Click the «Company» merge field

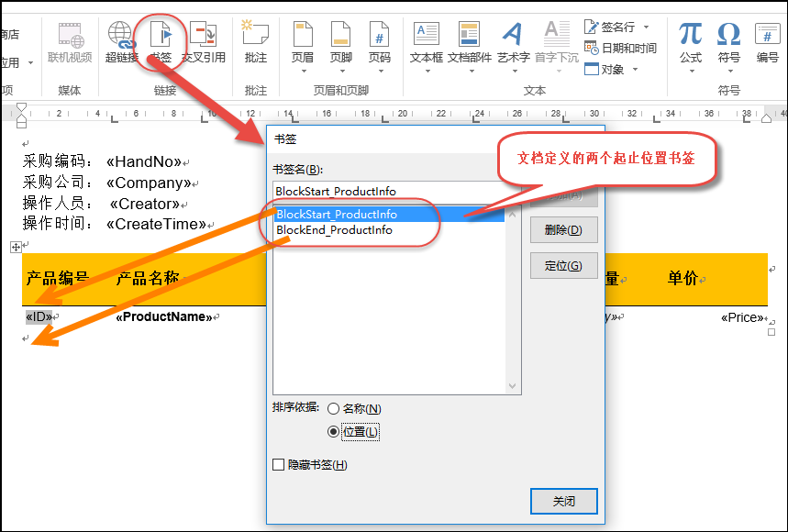click(x=149, y=183)
